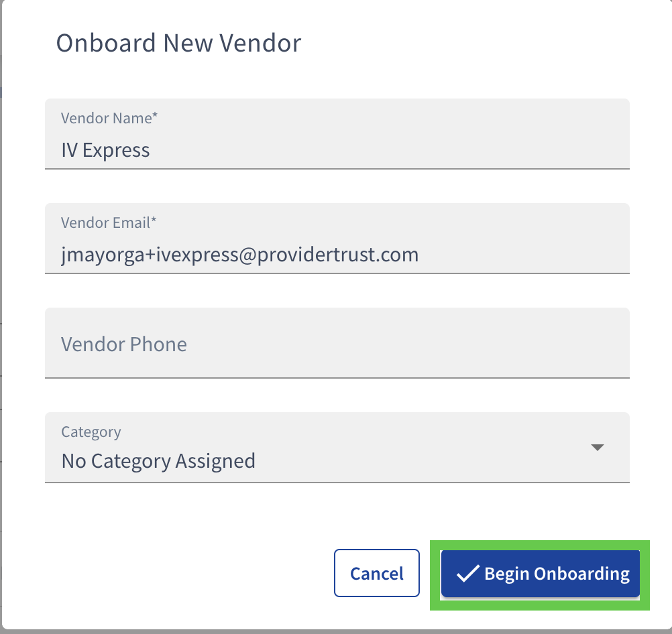Viewport: 672px width, 634px height.
Task: Click the "Onboard New Vendor" dialog title
Action: (x=178, y=43)
